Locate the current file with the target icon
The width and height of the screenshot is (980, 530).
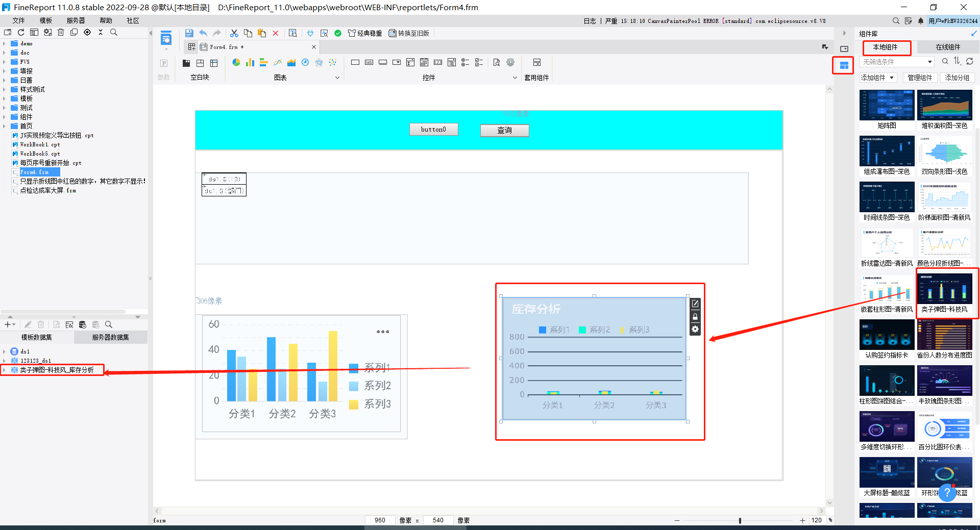point(87,32)
